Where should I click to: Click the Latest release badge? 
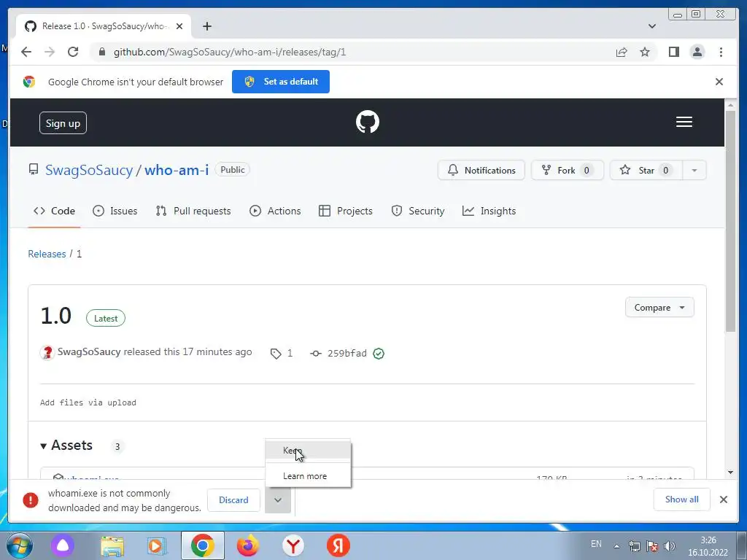click(106, 319)
